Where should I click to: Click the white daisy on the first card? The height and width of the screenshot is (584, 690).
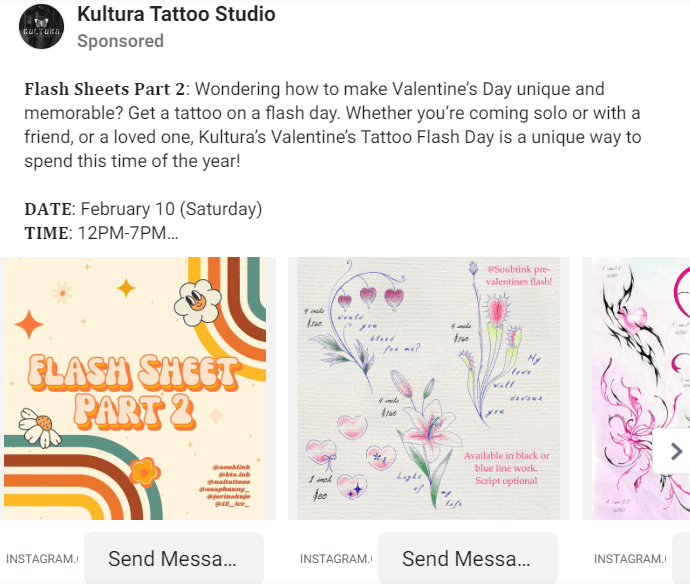tap(37, 425)
